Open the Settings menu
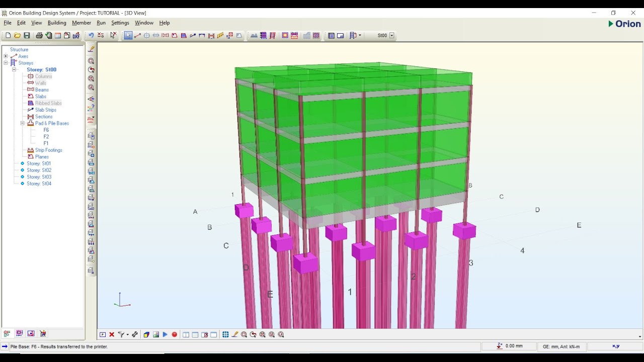644x362 pixels. point(120,23)
